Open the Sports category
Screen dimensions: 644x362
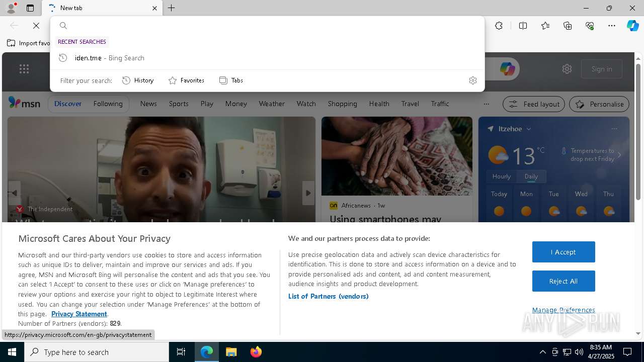pyautogui.click(x=179, y=104)
